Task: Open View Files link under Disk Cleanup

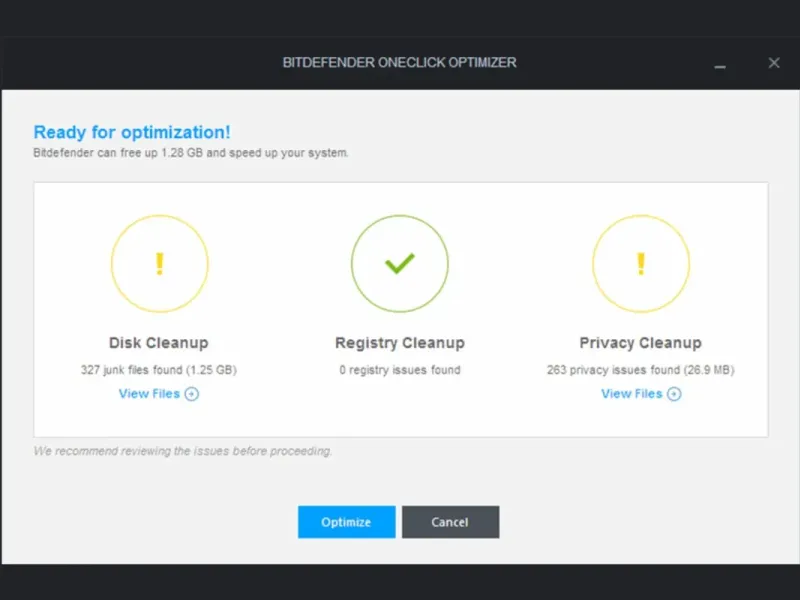Action: click(x=149, y=394)
